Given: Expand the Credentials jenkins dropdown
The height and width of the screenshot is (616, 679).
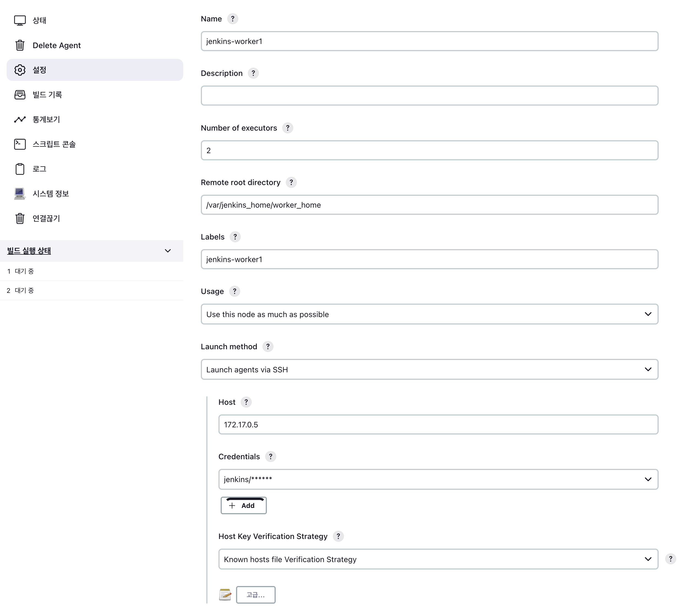Looking at the screenshot, I should tap(438, 479).
